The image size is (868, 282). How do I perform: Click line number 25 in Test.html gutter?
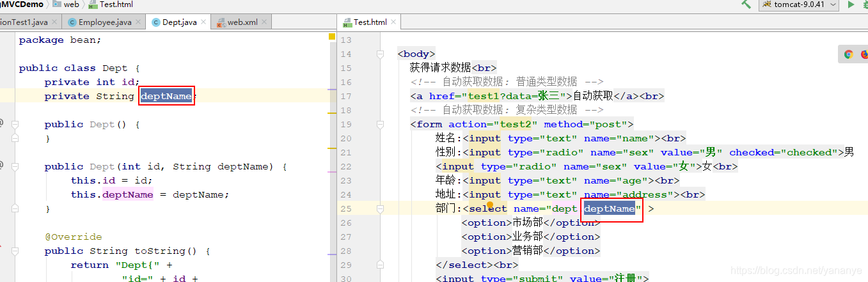point(346,208)
